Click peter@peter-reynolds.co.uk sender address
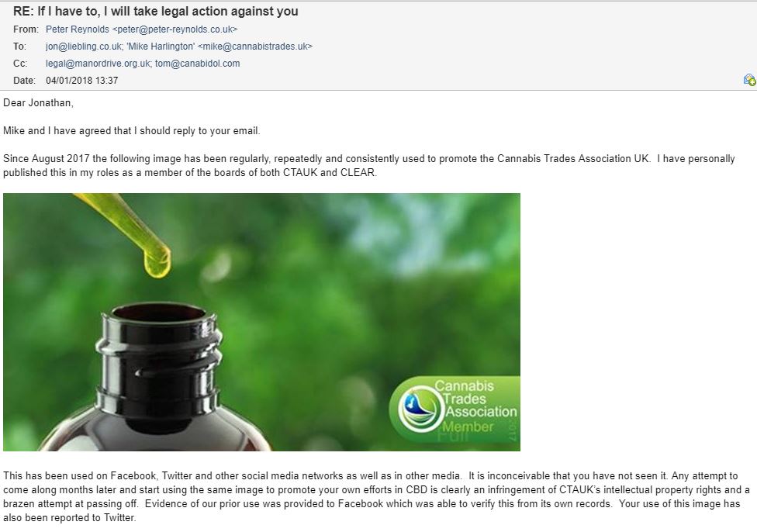 175,29
